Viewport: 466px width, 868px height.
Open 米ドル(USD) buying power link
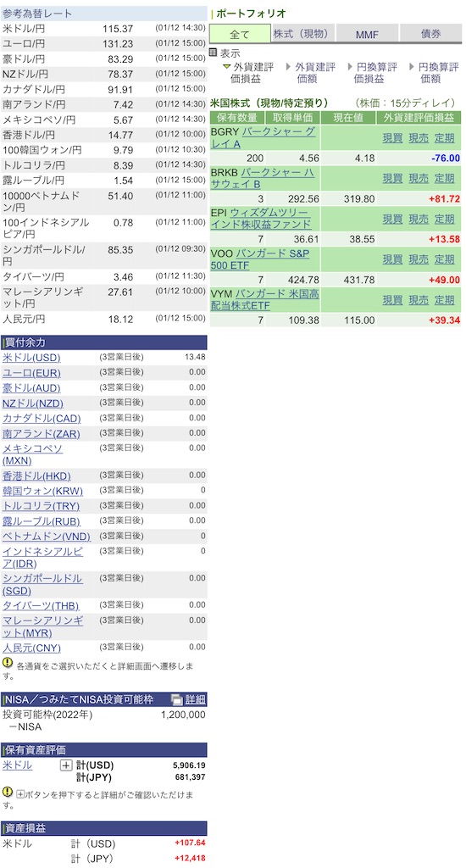[31, 358]
